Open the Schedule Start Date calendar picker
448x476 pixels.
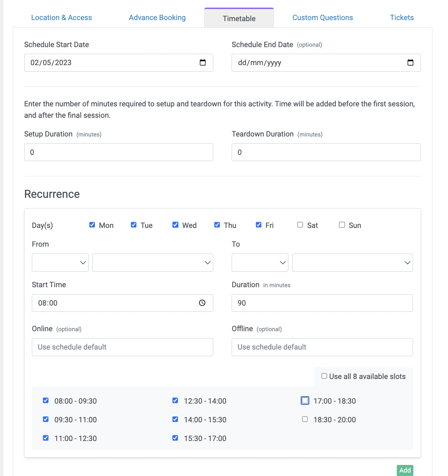tap(203, 63)
